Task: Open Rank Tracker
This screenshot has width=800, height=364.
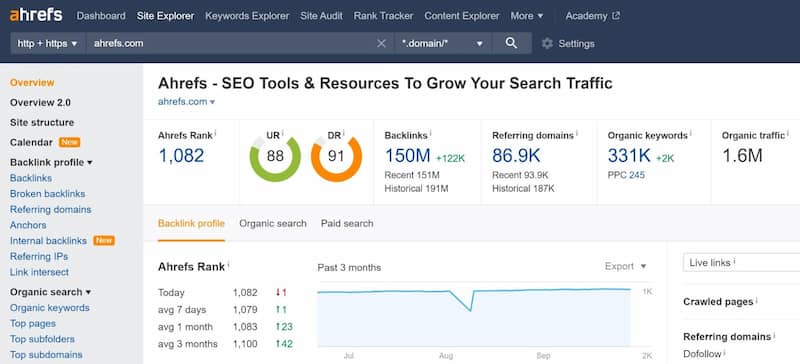Action: pos(384,16)
